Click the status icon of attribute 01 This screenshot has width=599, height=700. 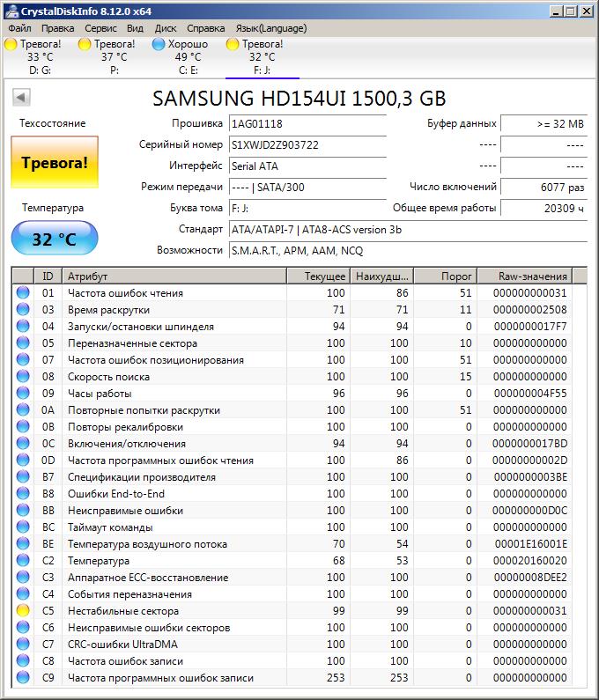(23, 293)
